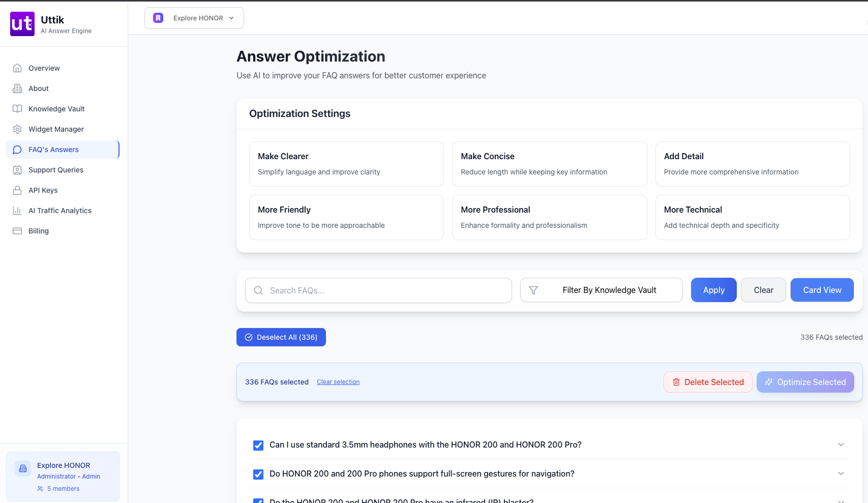Image resolution: width=868 pixels, height=503 pixels.
Task: Navigate to the Overview section
Action: pos(43,68)
